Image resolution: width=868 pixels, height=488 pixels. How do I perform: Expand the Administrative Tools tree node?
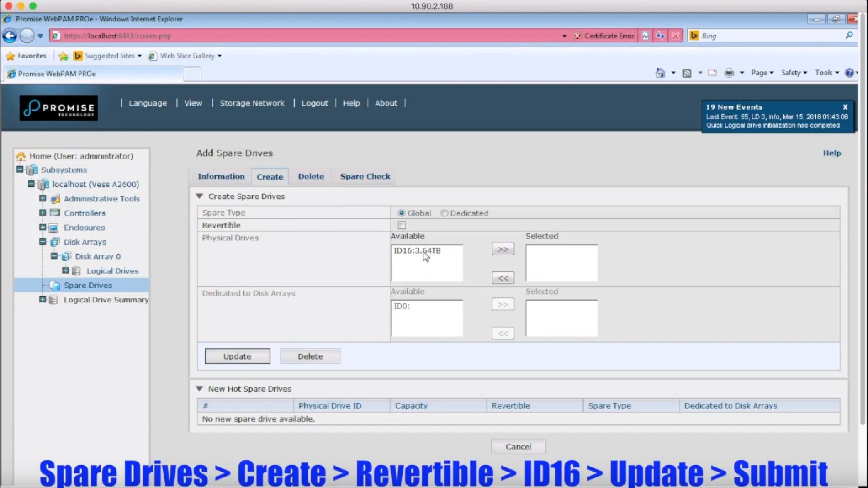point(42,198)
